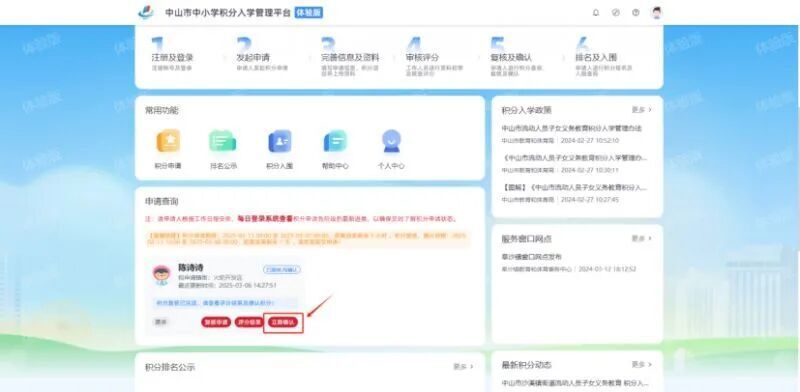Expand 更多 in 服务窗口网点 panel
The image size is (800, 392).
point(641,238)
